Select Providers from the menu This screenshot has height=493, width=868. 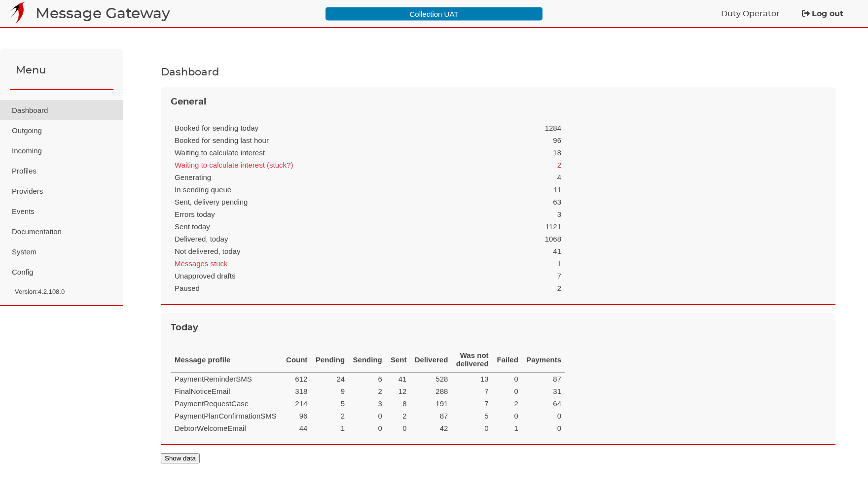click(62, 191)
